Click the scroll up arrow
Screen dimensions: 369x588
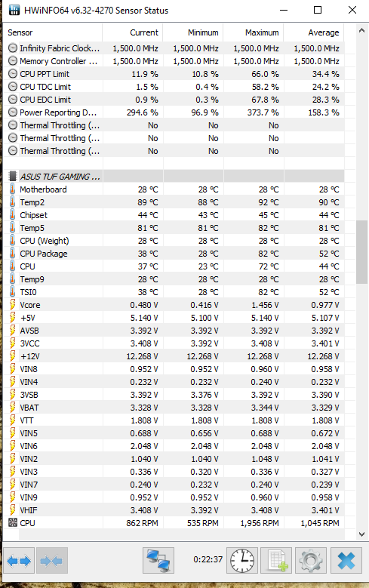(x=362, y=31)
